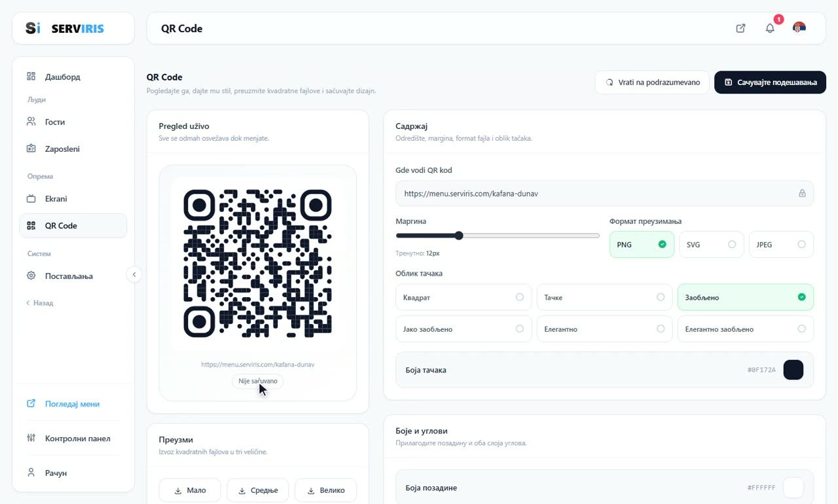Select PNG download format

click(642, 244)
